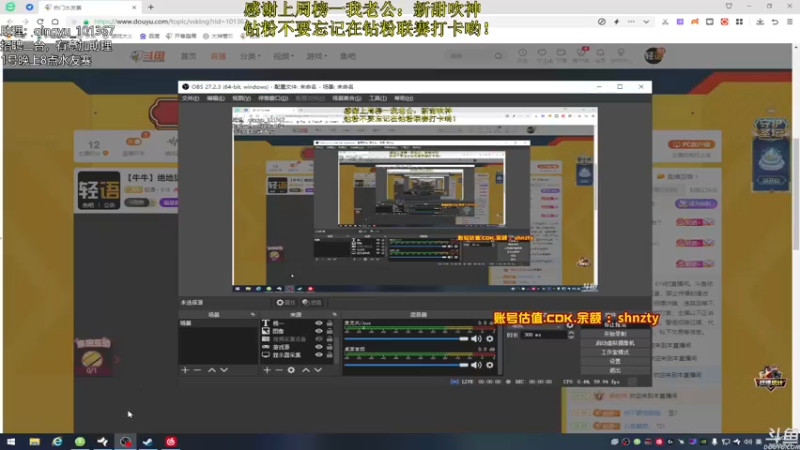
Task: Open the 分类 dropdown in Douyu navigation
Action: (250, 56)
